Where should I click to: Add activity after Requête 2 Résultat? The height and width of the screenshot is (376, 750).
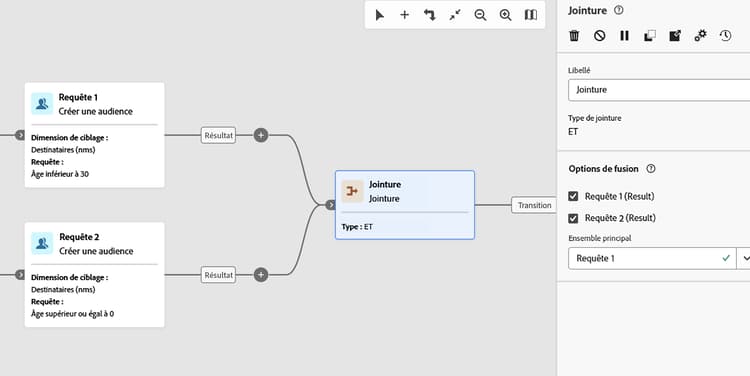[261, 275]
